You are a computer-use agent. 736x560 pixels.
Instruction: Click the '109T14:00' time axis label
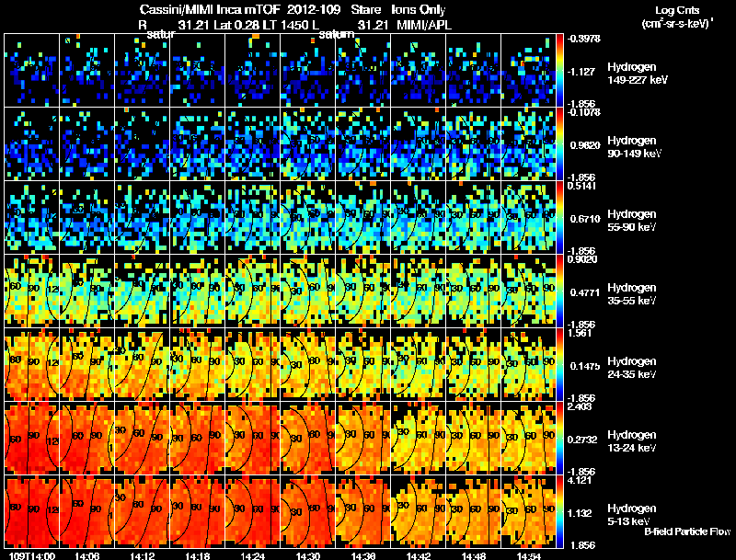(x=31, y=555)
